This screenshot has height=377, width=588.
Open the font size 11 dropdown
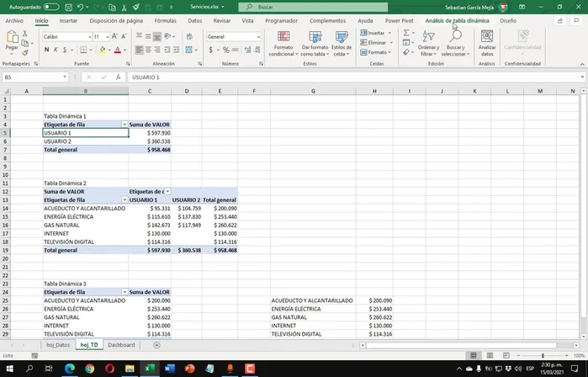(107, 37)
